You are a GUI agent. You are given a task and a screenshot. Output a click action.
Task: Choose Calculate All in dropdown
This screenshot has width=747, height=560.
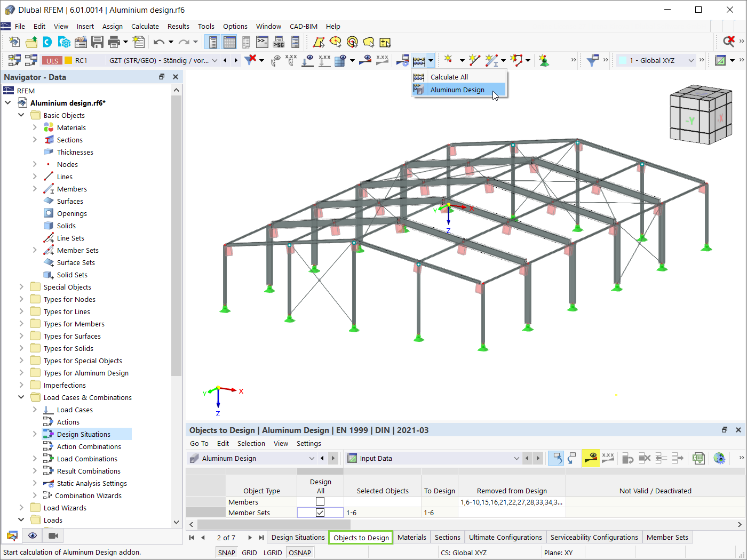[x=459, y=77]
